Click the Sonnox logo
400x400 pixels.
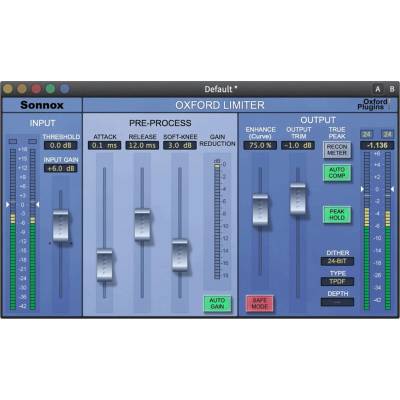coord(42,105)
